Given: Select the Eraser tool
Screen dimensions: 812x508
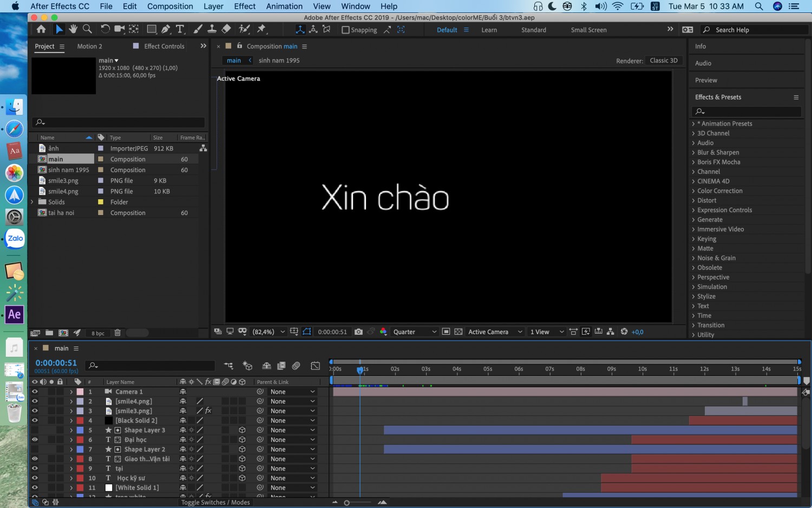Looking at the screenshot, I should (x=227, y=29).
